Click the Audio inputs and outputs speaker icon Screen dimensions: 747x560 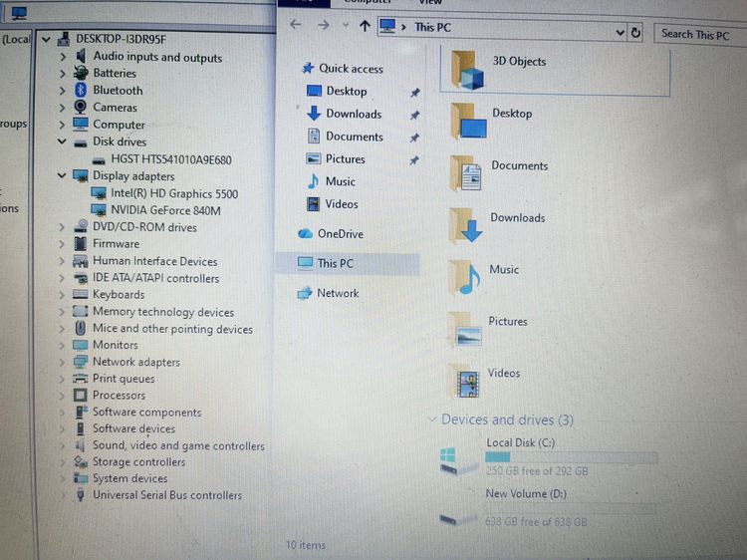tap(81, 56)
